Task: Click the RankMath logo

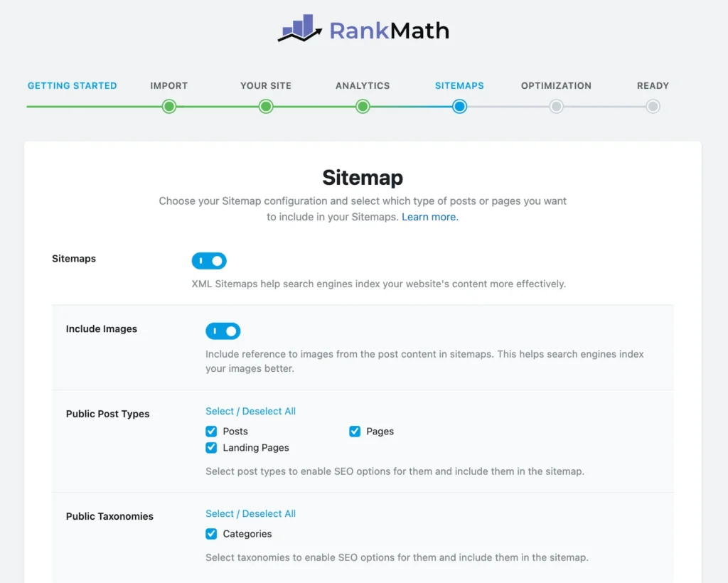Action: point(363,30)
